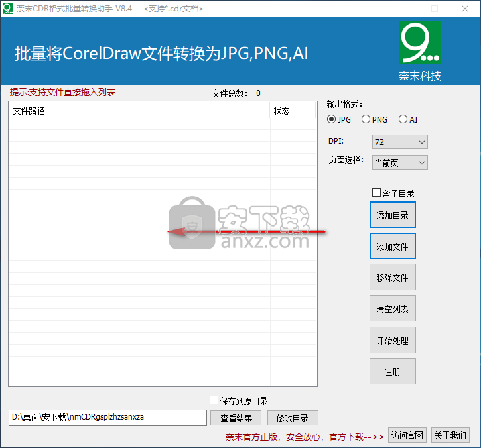Click the output directory path field
The image size is (481, 448).
107,418
